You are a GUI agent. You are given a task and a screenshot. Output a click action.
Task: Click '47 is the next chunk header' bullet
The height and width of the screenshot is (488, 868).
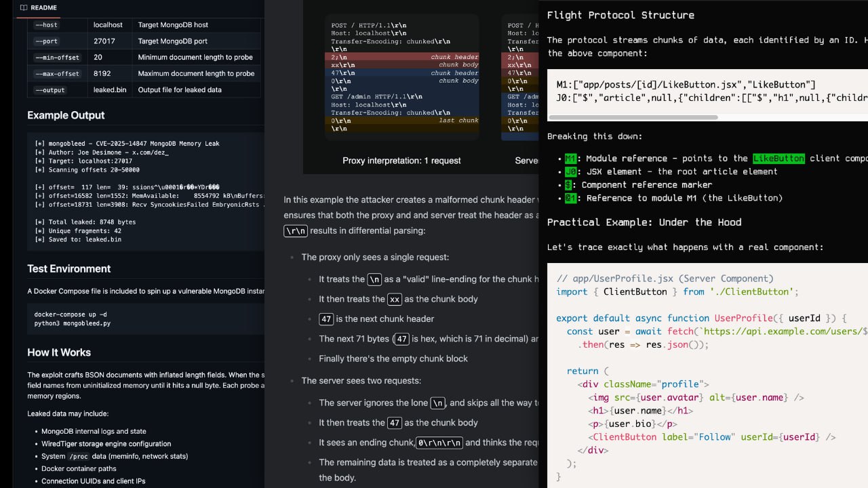tap(376, 319)
